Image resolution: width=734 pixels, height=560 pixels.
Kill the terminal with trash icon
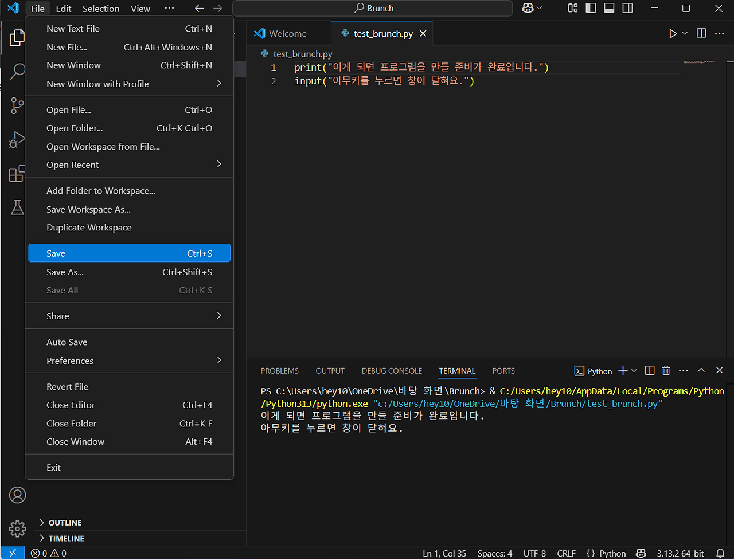[x=666, y=371]
